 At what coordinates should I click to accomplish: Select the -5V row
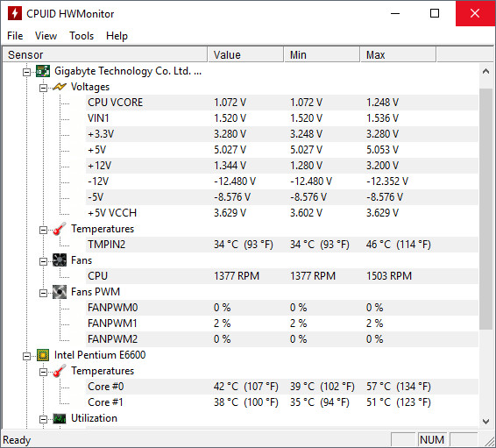coord(282,197)
